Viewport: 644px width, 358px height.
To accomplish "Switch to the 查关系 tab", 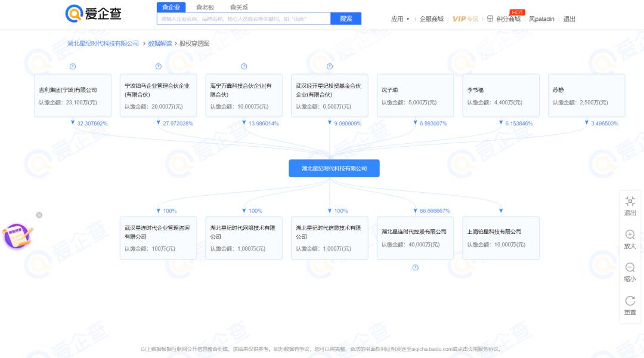I will [x=239, y=7].
